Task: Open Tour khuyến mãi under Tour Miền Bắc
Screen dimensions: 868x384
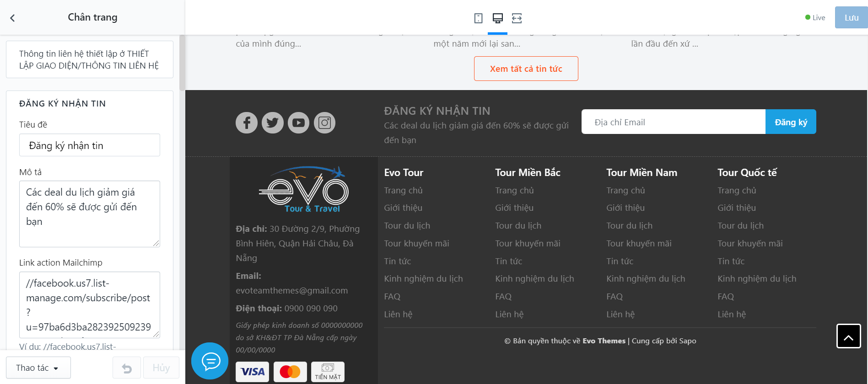Action: tap(528, 244)
